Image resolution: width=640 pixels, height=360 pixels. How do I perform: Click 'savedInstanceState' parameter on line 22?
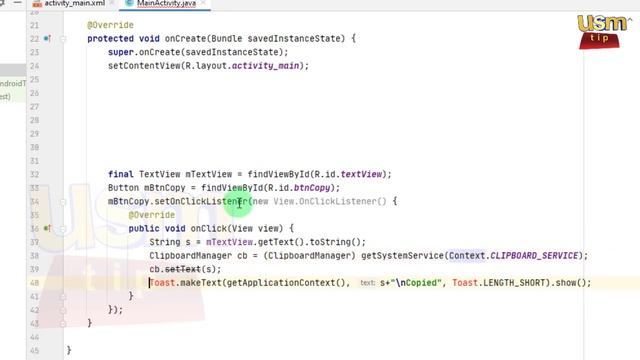point(293,39)
